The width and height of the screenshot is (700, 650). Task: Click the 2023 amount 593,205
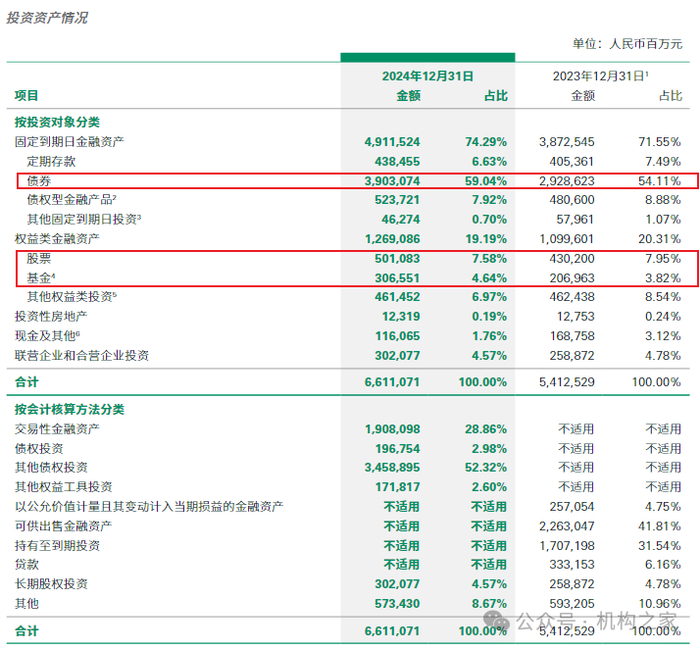pyautogui.click(x=571, y=604)
